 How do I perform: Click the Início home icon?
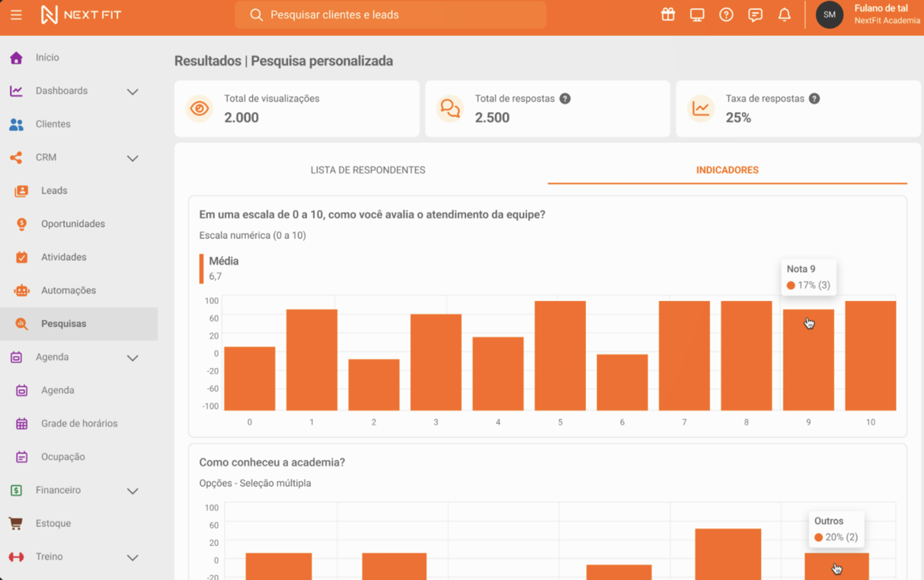pos(16,57)
